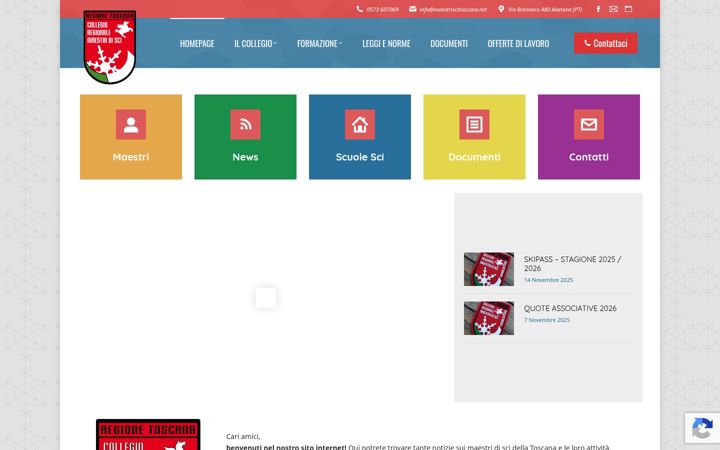Open the News tile label

[x=245, y=157]
